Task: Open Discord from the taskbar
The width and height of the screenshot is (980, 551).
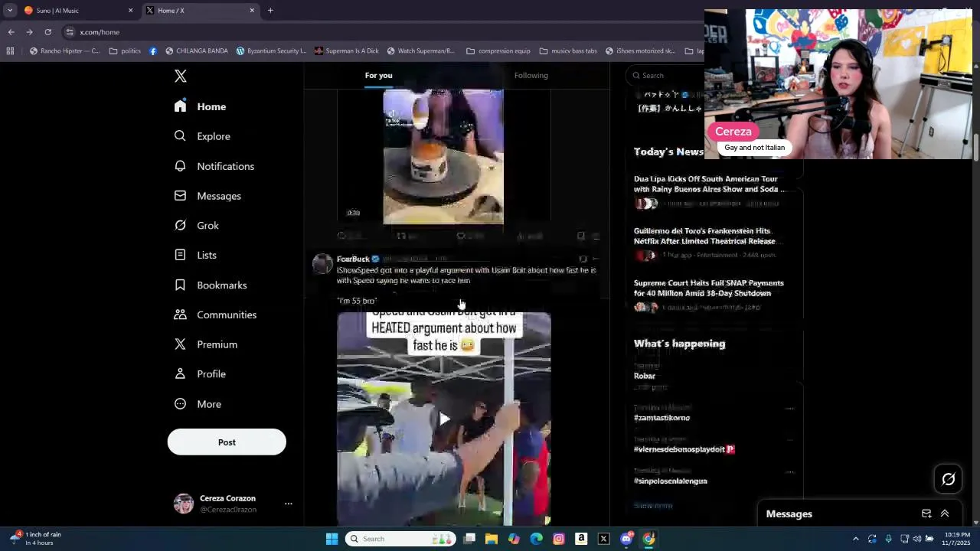Action: [x=626, y=539]
